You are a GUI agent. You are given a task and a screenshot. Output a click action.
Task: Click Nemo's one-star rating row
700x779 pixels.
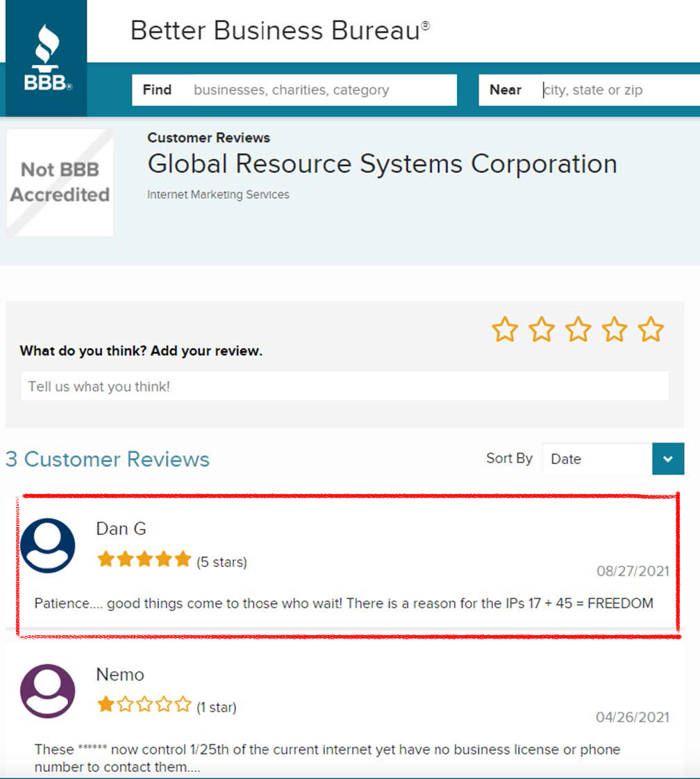(x=144, y=704)
